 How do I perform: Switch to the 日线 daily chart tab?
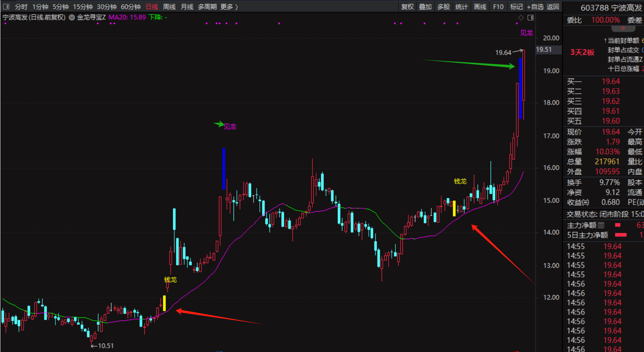coord(152,7)
